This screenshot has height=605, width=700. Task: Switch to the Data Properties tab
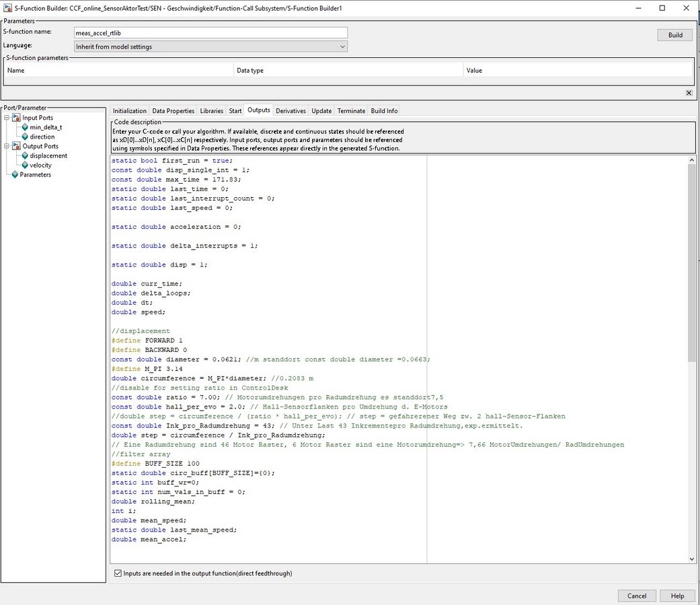tap(173, 110)
